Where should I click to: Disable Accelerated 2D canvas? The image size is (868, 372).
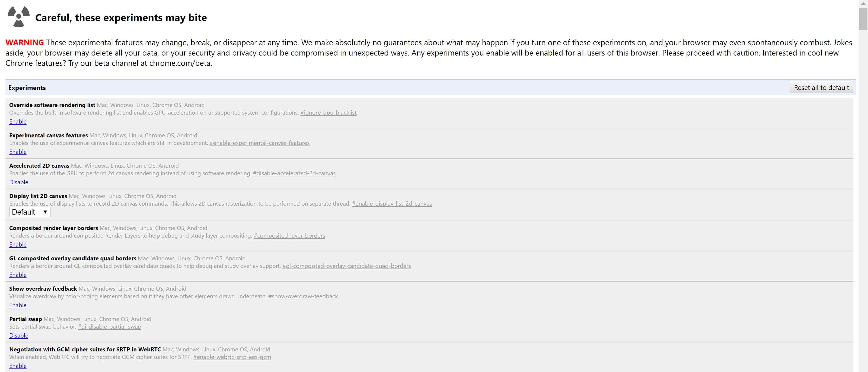click(18, 182)
